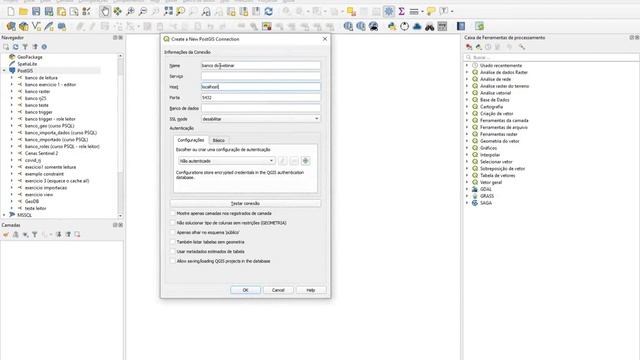
Task: Click Collapse All icon in Navegador panel
Action: pyautogui.click(x=35, y=47)
